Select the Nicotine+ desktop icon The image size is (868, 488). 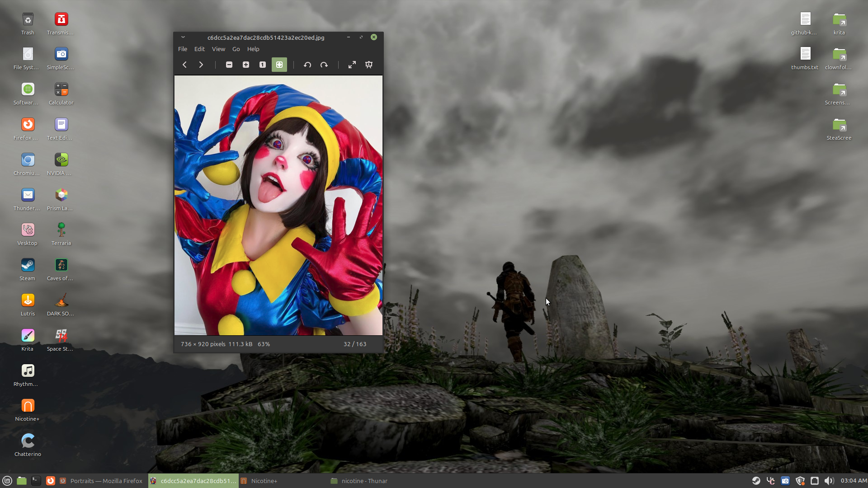pyautogui.click(x=27, y=410)
